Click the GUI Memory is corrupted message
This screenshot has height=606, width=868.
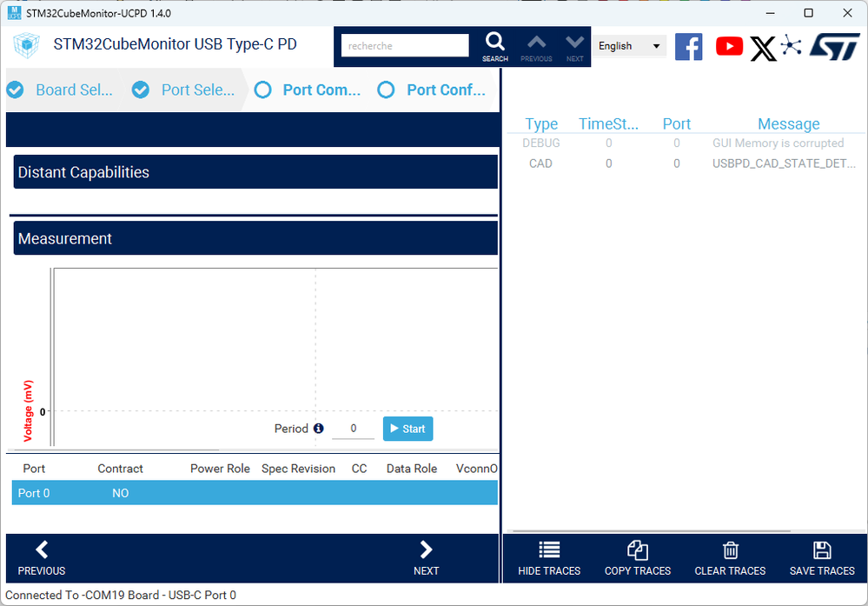click(778, 143)
